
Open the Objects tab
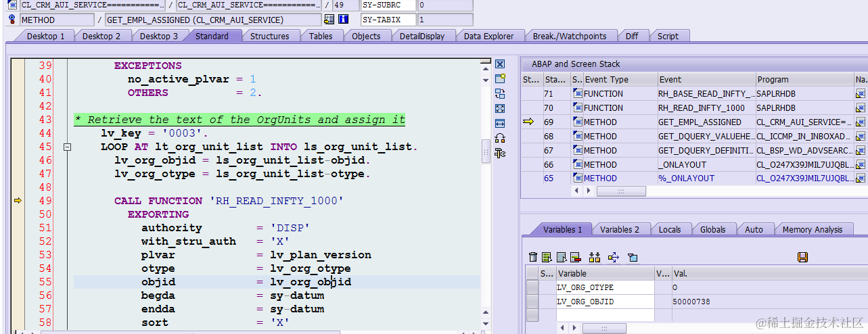(x=366, y=37)
